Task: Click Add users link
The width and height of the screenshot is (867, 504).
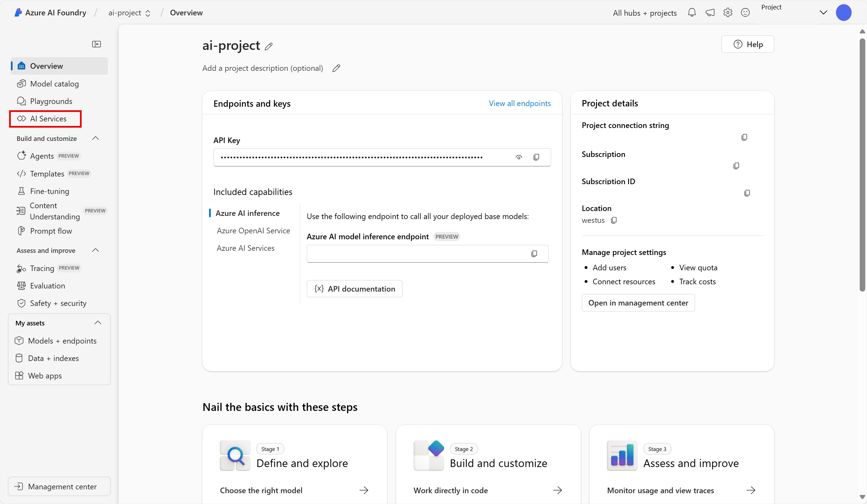Action: (x=609, y=268)
